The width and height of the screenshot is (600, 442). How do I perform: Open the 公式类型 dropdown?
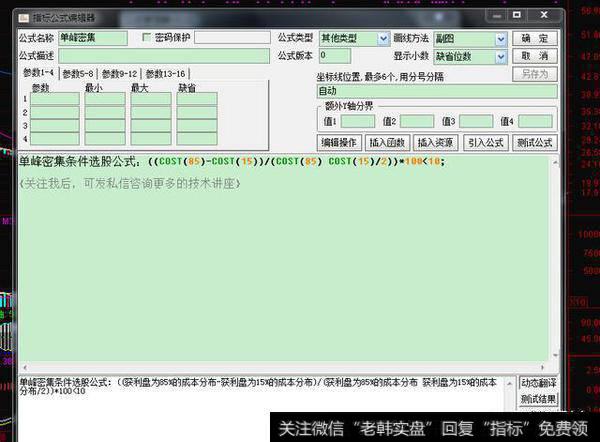click(x=383, y=38)
